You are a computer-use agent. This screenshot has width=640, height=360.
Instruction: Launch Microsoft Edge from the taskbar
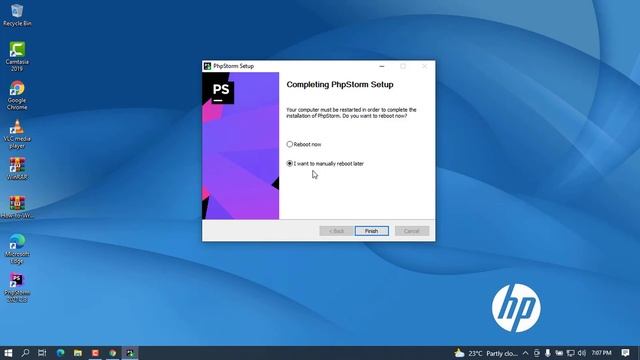point(60,353)
